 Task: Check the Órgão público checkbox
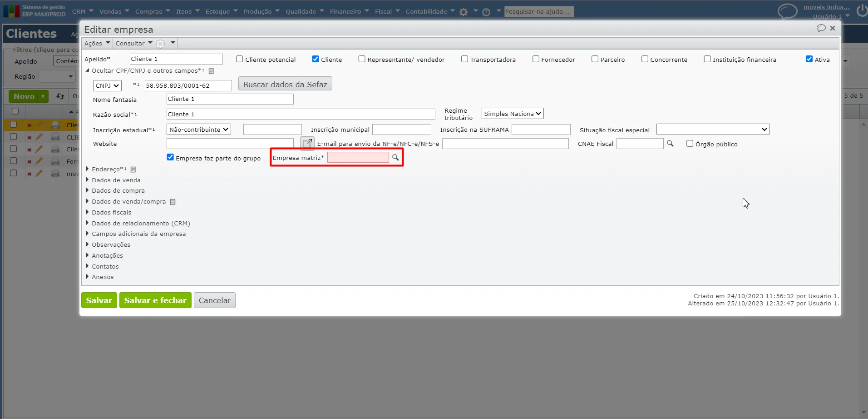point(690,144)
